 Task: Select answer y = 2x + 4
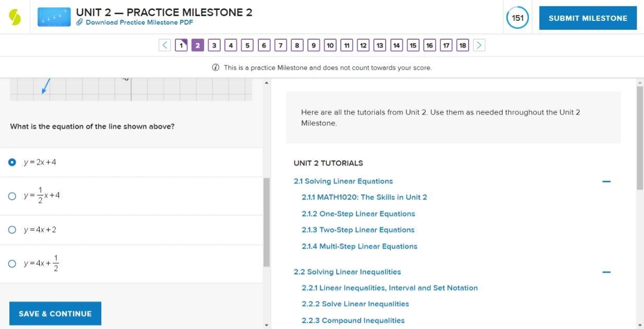click(13, 162)
